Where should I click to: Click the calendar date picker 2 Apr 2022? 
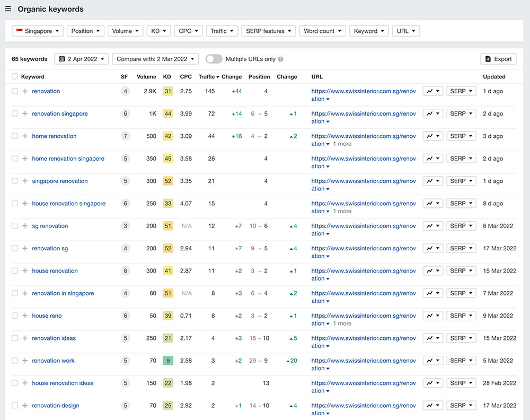pyautogui.click(x=82, y=59)
